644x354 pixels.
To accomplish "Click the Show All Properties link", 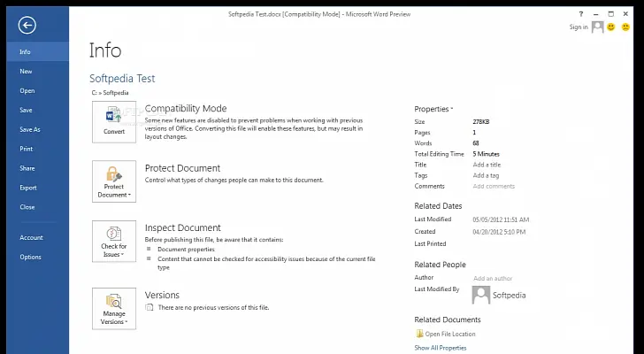I will (441, 348).
